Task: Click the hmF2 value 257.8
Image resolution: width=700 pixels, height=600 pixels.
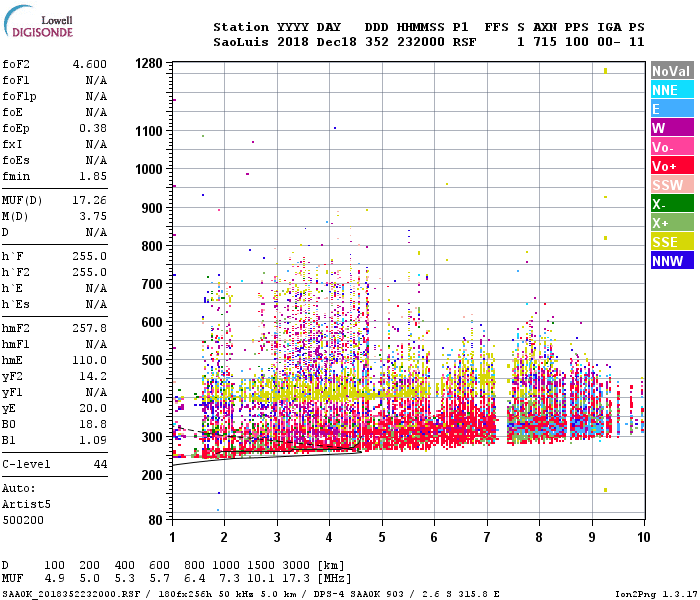Action: 90,329
